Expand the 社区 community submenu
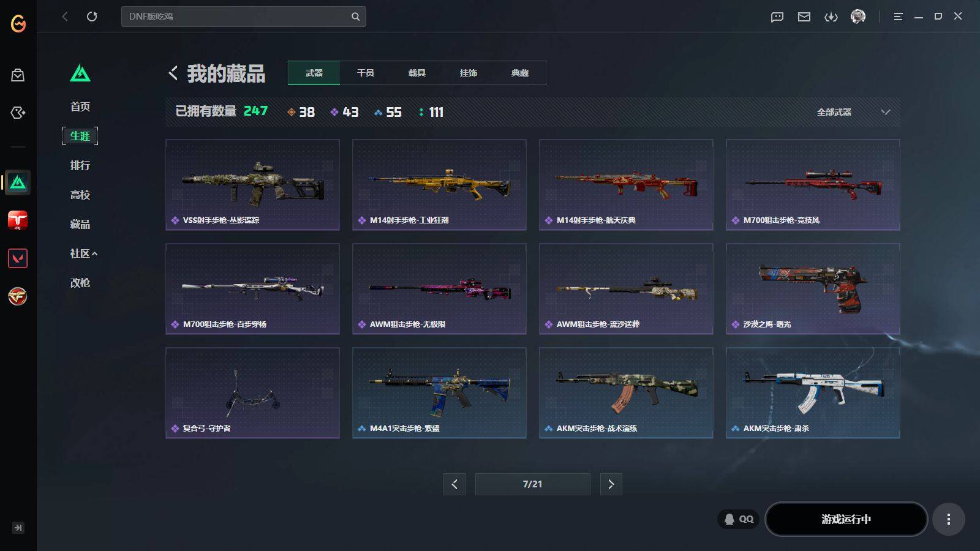This screenshot has height=551, width=980. pyautogui.click(x=83, y=253)
